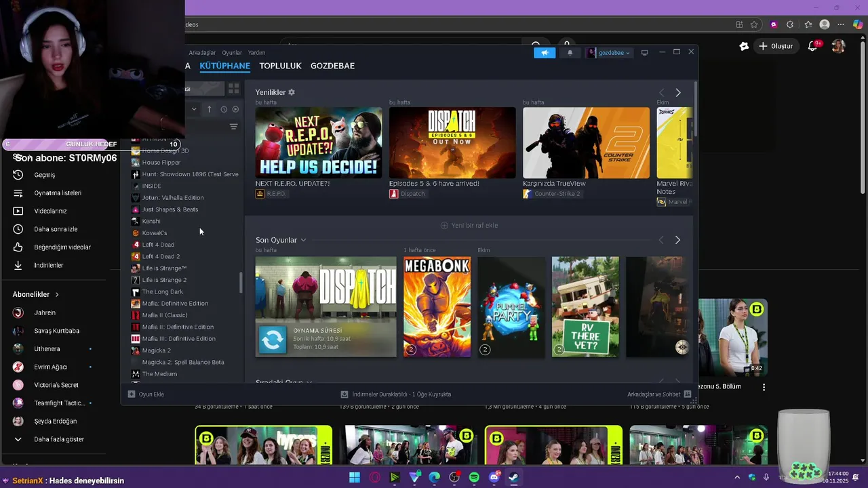This screenshot has height=488, width=868.
Task: Open Spotify from the taskbar
Action: [x=474, y=477]
